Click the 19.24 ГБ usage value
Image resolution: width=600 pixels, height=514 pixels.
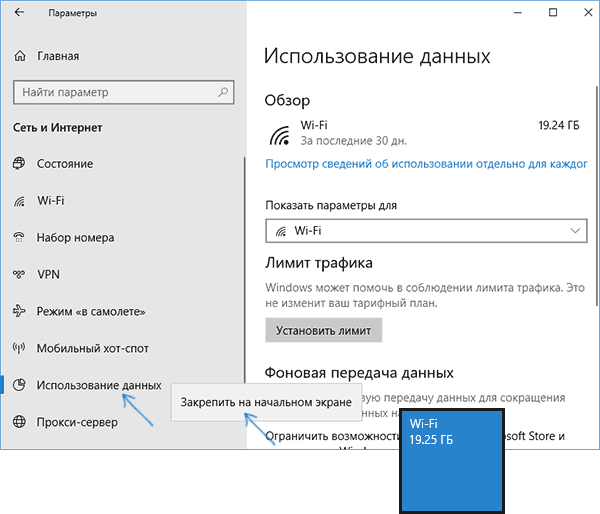click(x=559, y=126)
